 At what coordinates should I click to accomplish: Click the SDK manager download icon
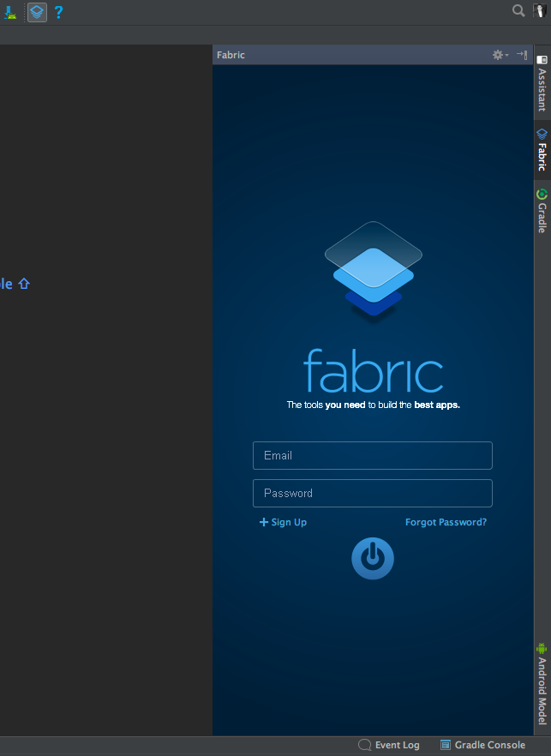(10, 13)
